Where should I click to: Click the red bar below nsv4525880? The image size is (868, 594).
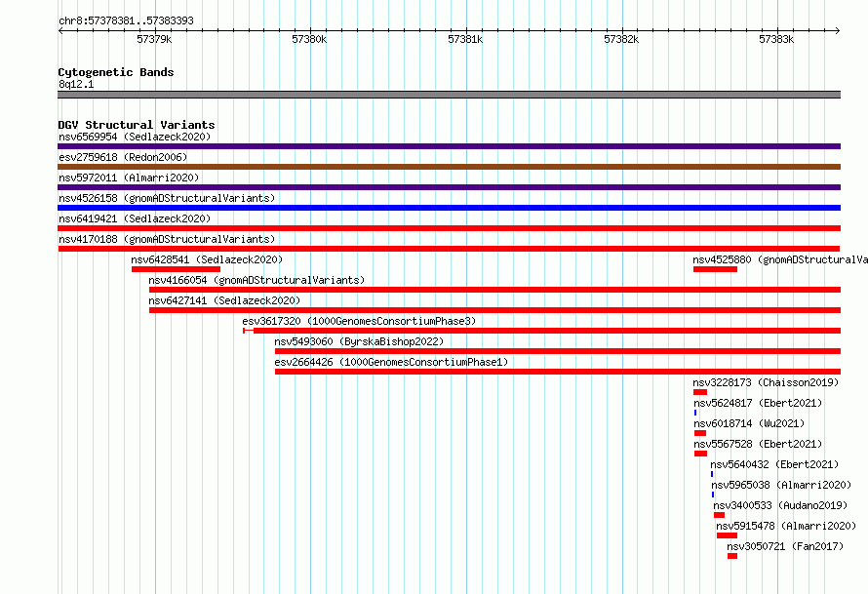pyautogui.click(x=715, y=269)
